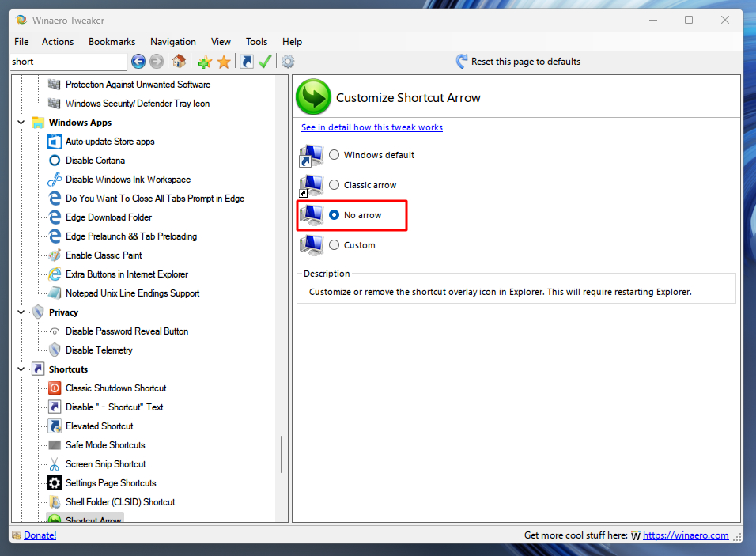Click the navigate back arrow icon
The width and height of the screenshot is (756, 556).
(x=138, y=61)
